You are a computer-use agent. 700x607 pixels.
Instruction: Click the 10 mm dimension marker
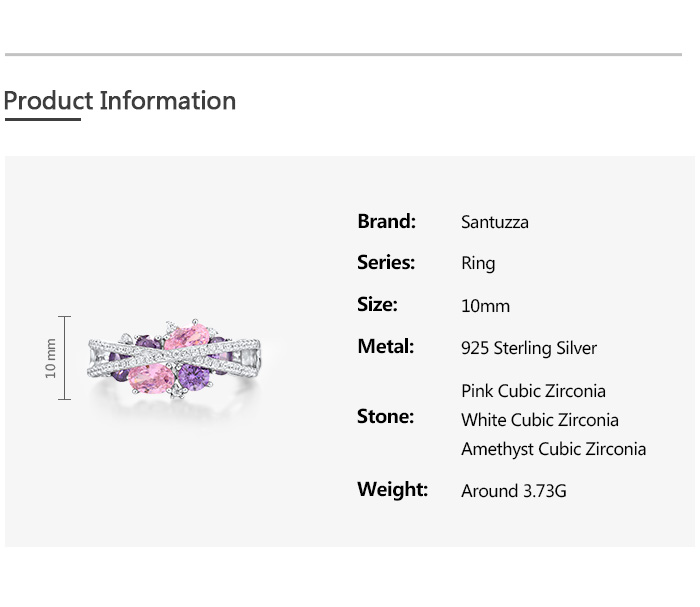[52, 357]
